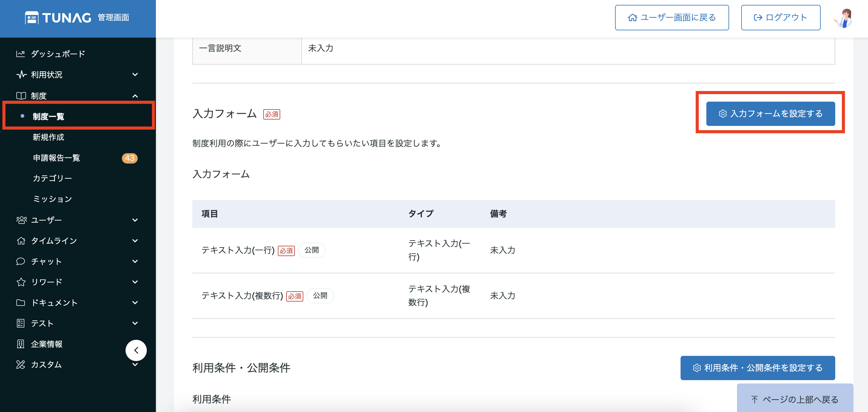Click the 43 badge on 申請報告一覧
Image resolution: width=868 pixels, height=412 pixels.
tap(130, 158)
